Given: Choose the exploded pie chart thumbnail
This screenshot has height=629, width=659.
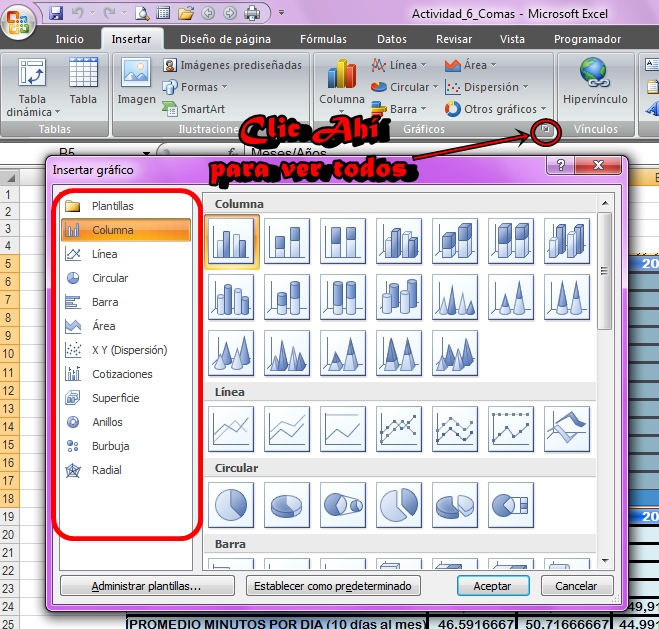Looking at the screenshot, I should point(399,505).
